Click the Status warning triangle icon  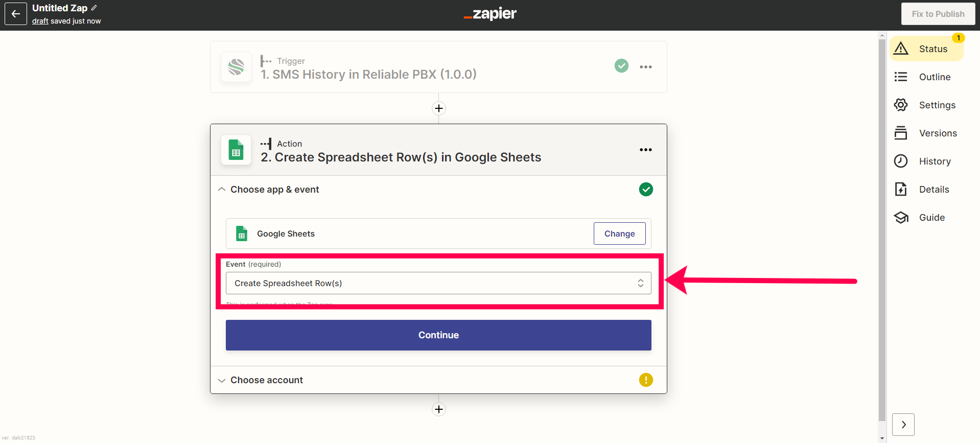click(901, 49)
